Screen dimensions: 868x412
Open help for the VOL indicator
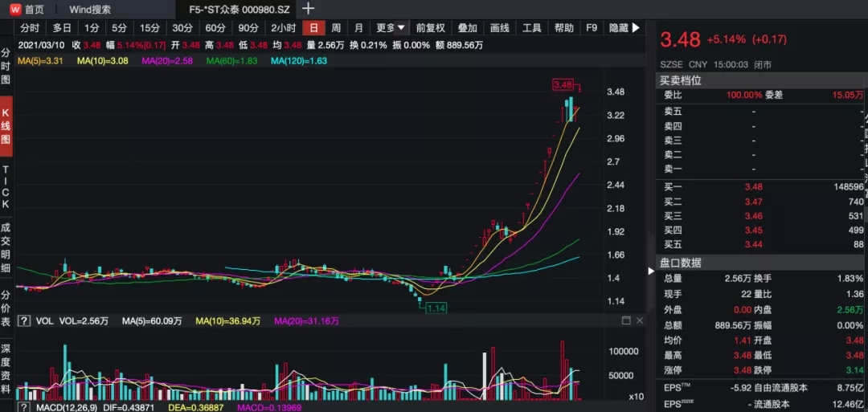(24, 320)
